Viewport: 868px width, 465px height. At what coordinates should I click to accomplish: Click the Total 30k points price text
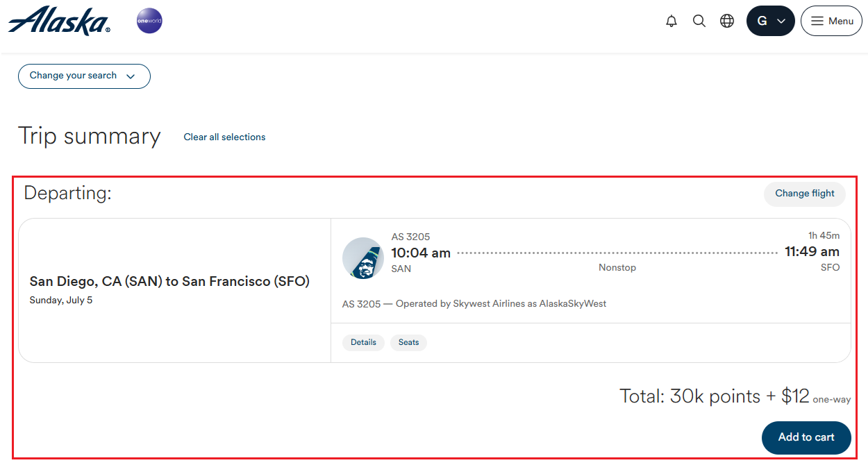(x=715, y=396)
